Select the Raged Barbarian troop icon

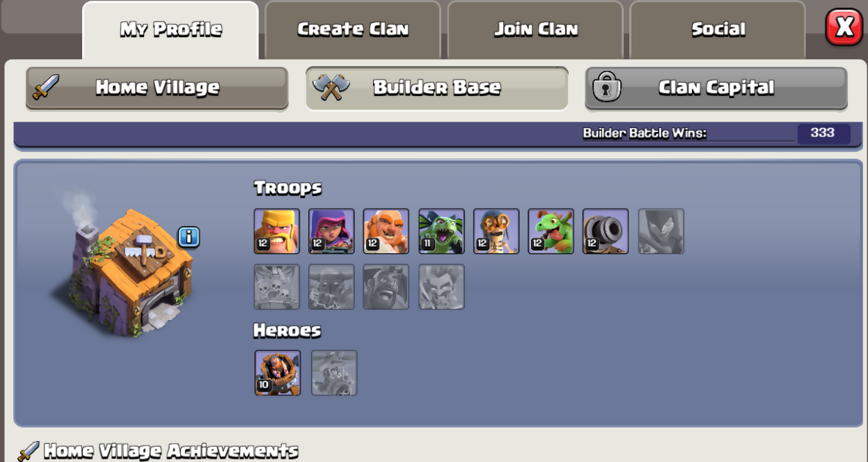[276, 231]
